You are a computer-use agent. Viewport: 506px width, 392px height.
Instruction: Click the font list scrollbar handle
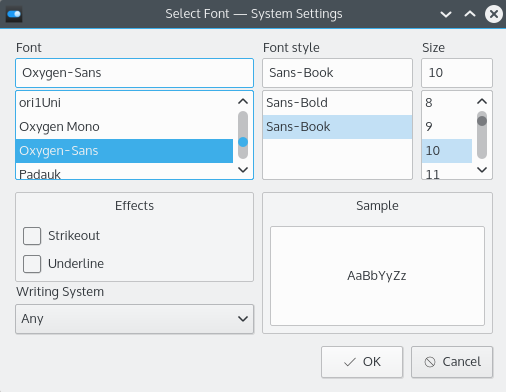pos(243,142)
